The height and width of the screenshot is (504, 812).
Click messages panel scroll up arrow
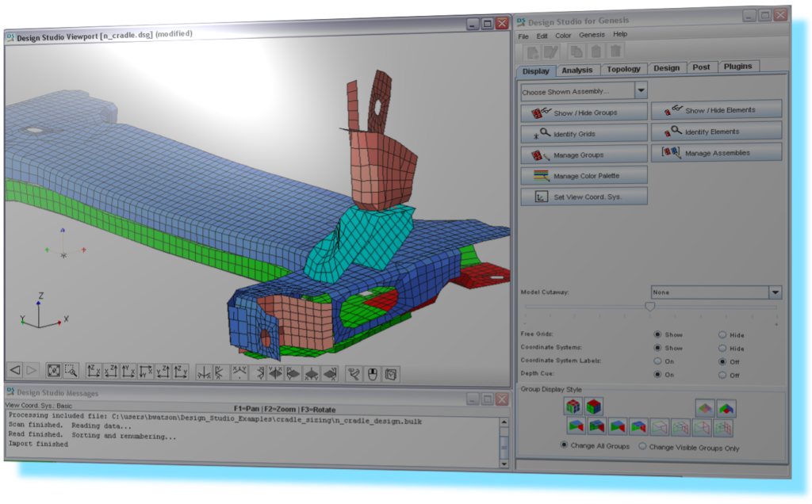click(x=504, y=422)
